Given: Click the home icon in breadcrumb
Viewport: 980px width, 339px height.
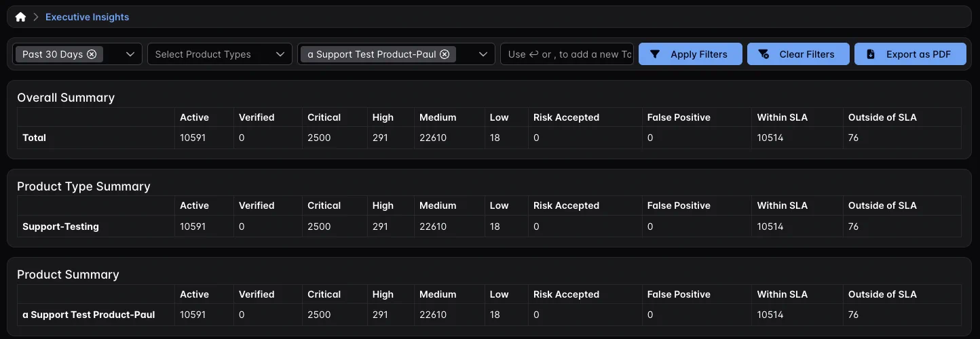Looking at the screenshot, I should tap(20, 17).
